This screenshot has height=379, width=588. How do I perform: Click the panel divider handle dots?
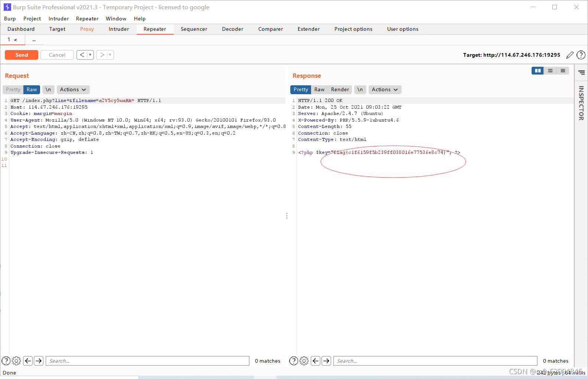point(287,216)
